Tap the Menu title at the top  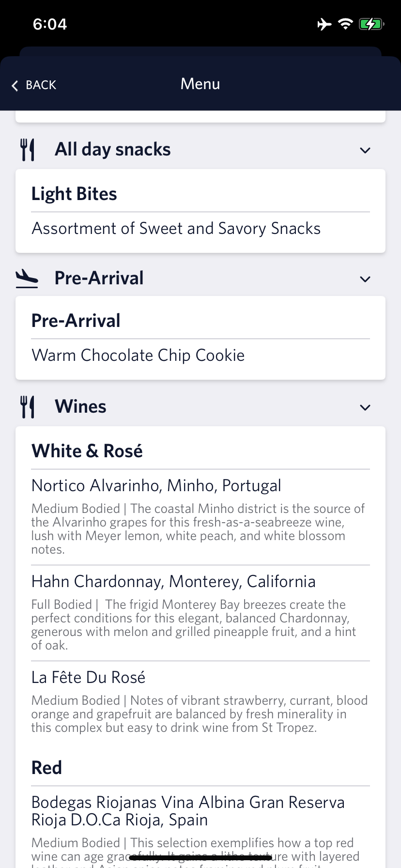(200, 84)
